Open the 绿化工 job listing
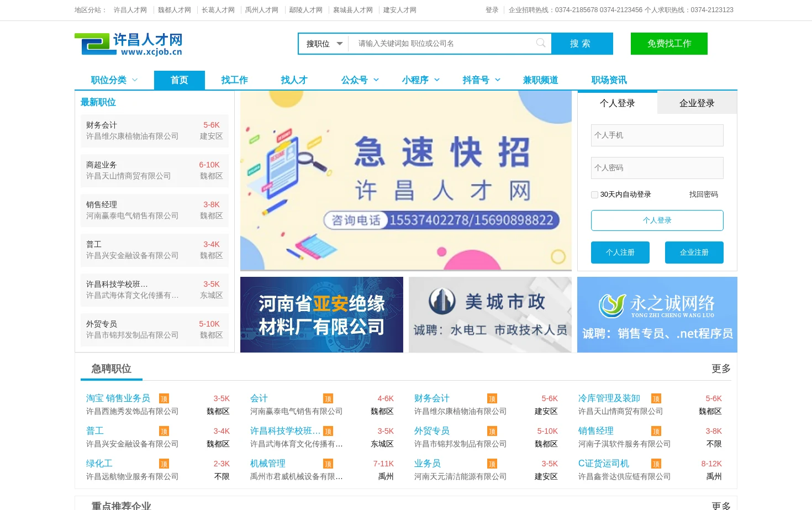The width and height of the screenshot is (812, 510). tap(99, 464)
